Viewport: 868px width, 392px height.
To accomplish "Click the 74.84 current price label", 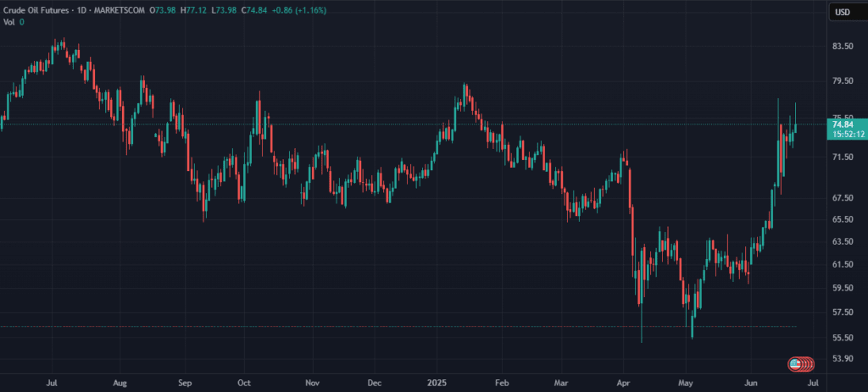I will [x=843, y=124].
